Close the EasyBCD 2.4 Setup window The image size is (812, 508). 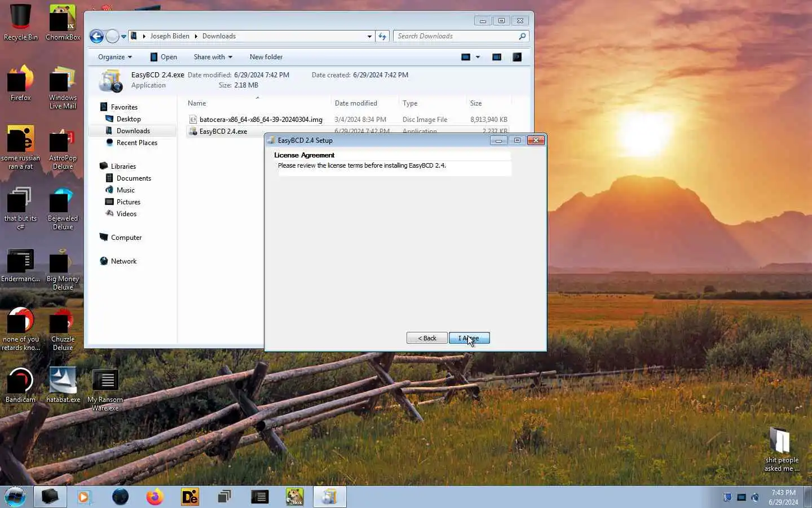(536, 140)
